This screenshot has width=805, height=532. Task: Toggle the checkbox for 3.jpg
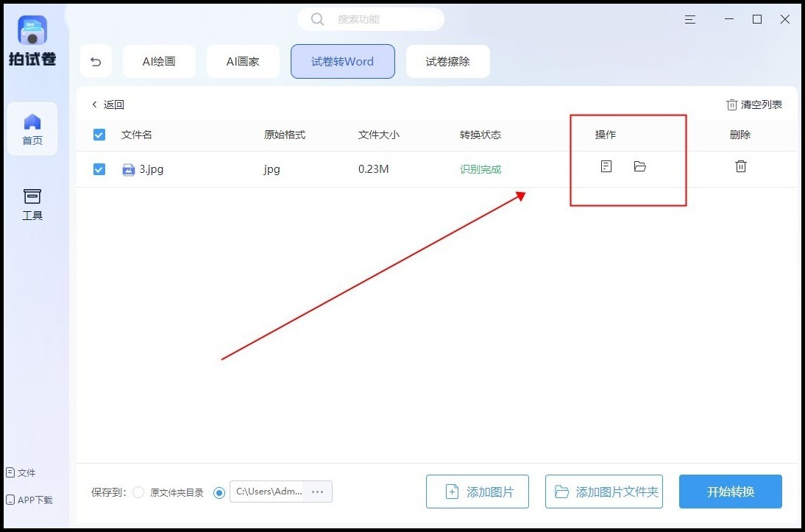coord(99,169)
